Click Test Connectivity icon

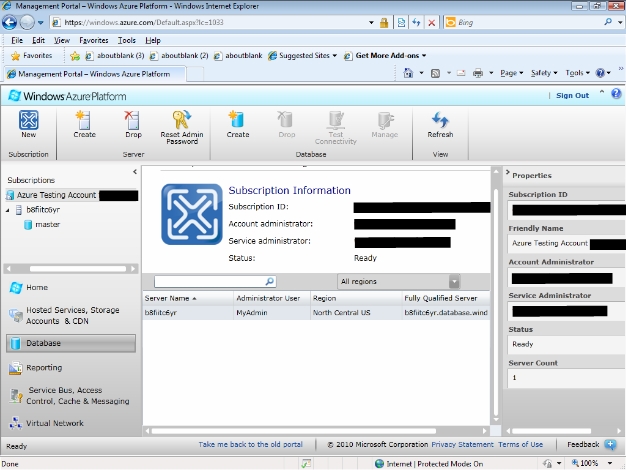[336, 120]
